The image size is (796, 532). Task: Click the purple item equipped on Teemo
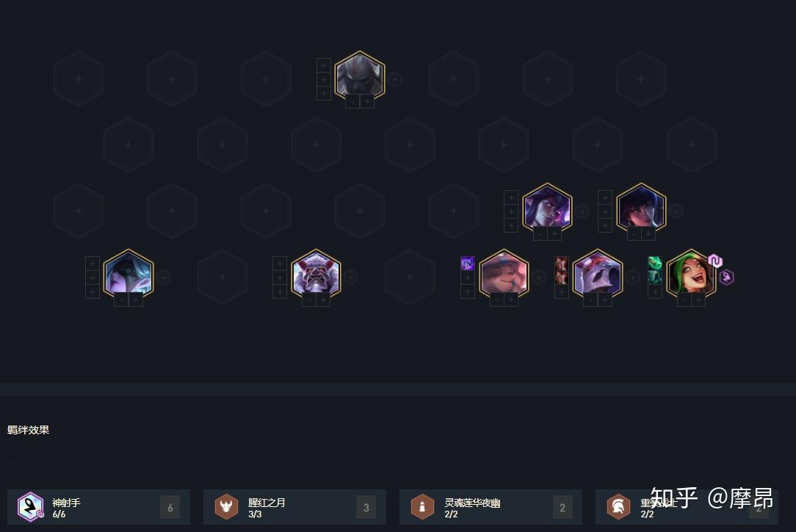tap(468, 263)
